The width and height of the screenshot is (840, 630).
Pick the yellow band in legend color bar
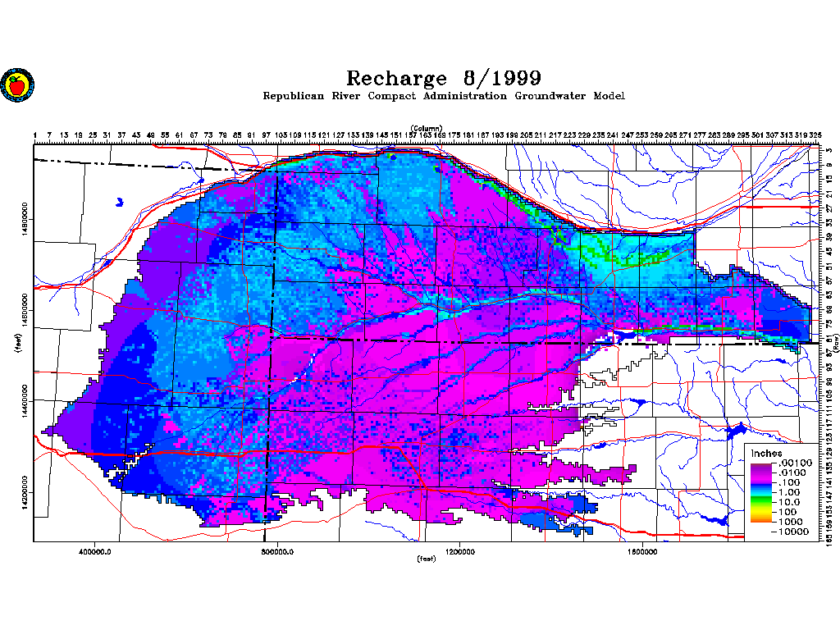coord(760,513)
